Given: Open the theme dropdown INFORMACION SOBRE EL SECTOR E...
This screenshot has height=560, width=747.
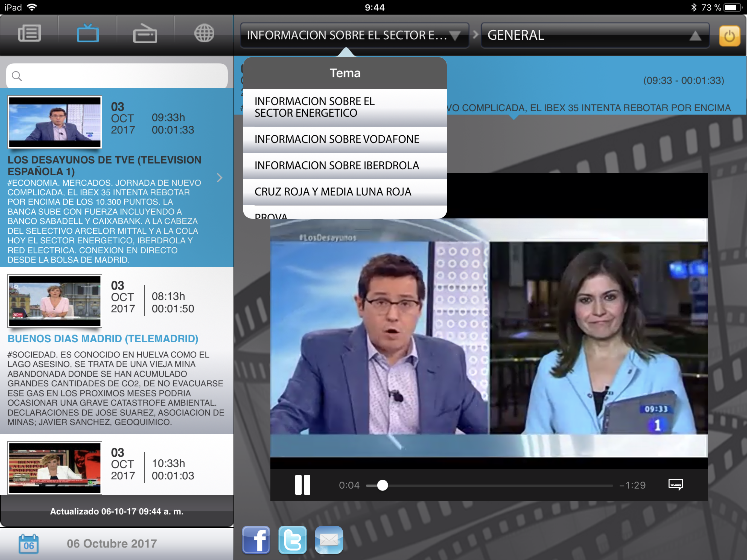Looking at the screenshot, I should pyautogui.click(x=354, y=35).
